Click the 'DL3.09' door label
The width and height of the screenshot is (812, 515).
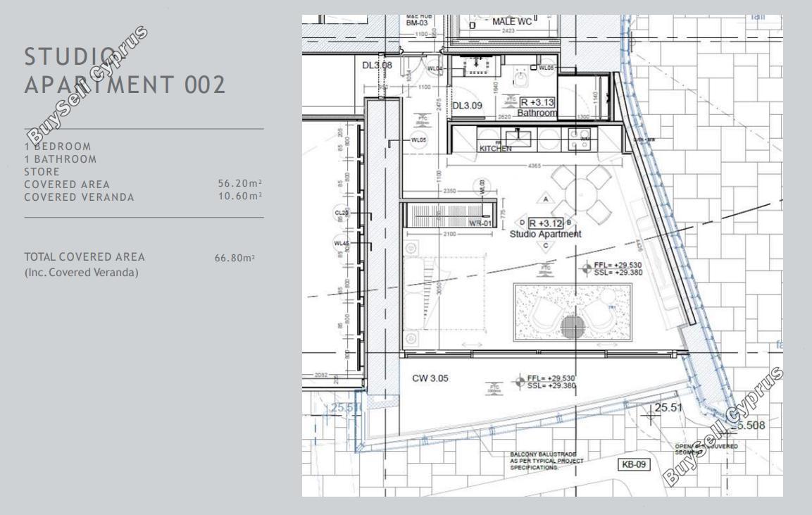click(x=467, y=106)
